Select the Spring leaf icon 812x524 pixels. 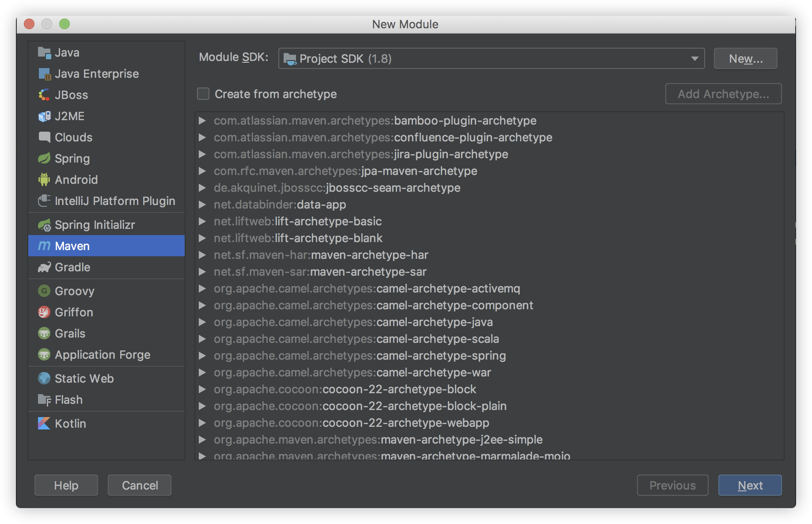44,159
